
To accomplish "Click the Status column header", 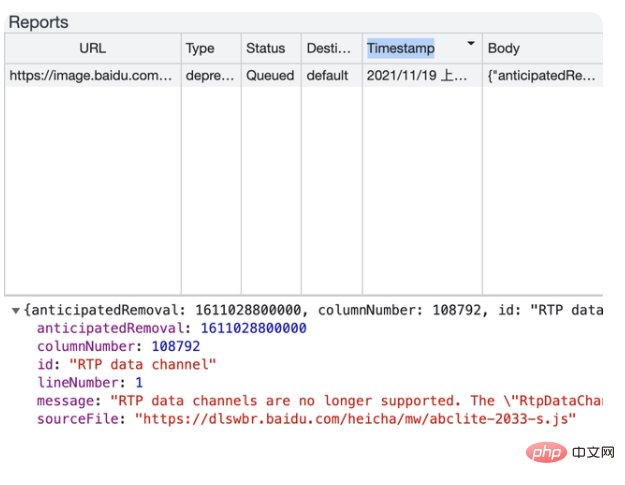I will pos(271,48).
